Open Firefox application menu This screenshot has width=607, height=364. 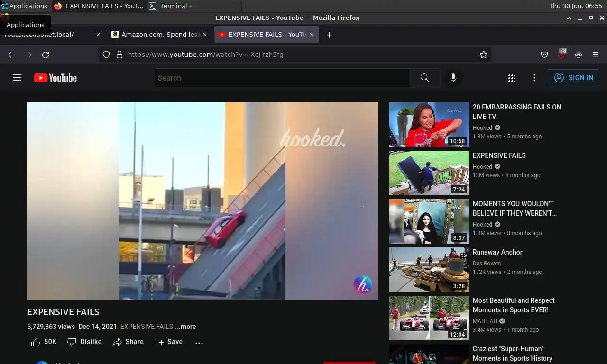(x=596, y=55)
